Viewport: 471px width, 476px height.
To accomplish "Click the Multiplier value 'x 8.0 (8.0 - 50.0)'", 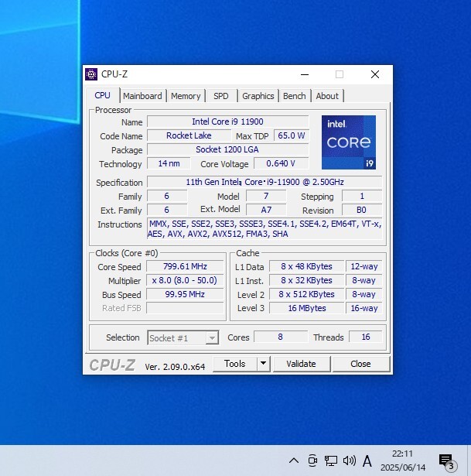I will [x=185, y=280].
